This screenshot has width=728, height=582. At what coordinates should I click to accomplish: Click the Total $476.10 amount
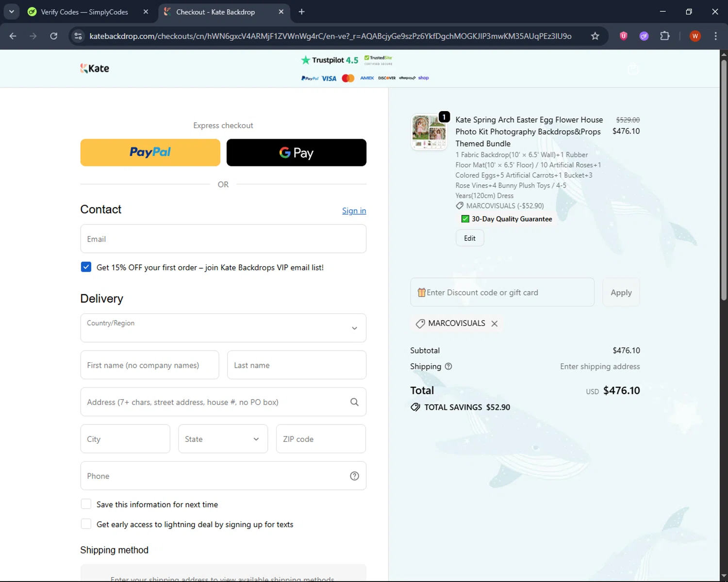pyautogui.click(x=622, y=390)
